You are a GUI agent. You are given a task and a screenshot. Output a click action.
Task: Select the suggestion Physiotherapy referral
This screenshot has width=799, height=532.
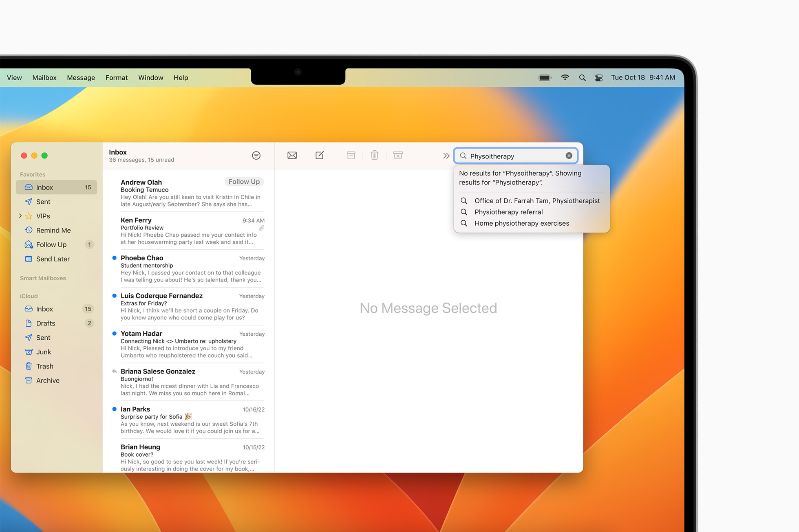pyautogui.click(x=508, y=212)
